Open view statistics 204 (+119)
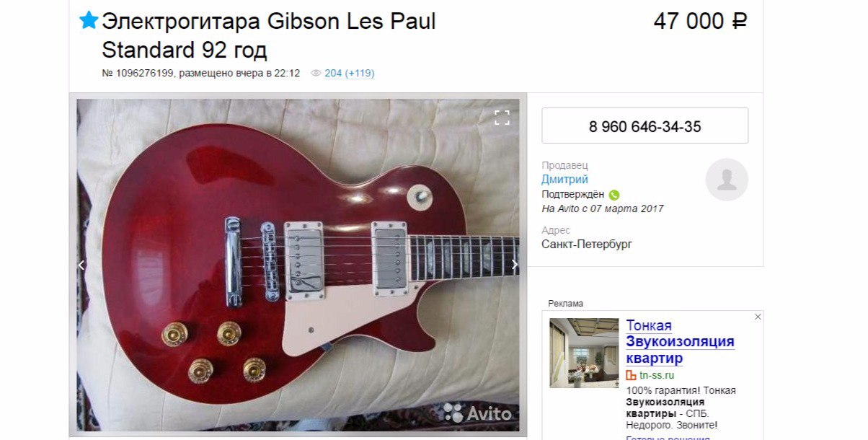The image size is (868, 440). (x=350, y=73)
